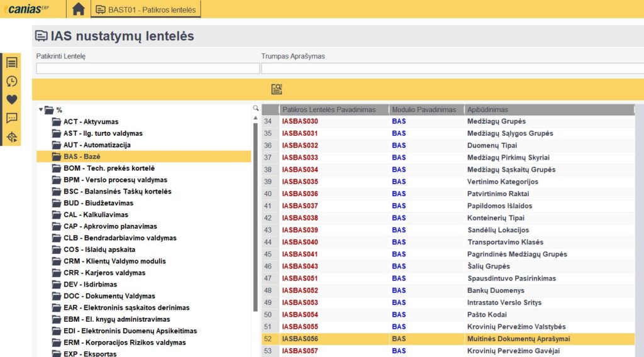Open the messages chat icon in sidebar

point(11,118)
